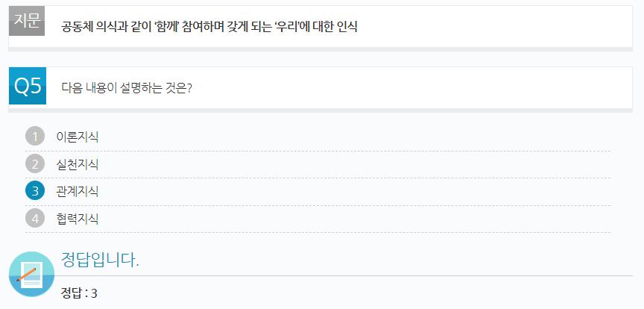The height and width of the screenshot is (309, 644).
Task: Click the pencil and paper answer icon
Action: [x=31, y=274]
